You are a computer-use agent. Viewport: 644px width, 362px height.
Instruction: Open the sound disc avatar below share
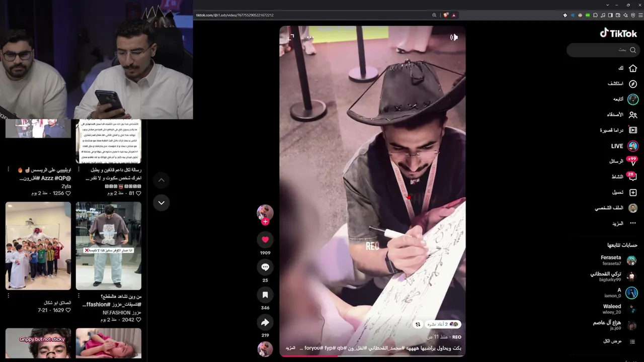pyautogui.click(x=265, y=348)
